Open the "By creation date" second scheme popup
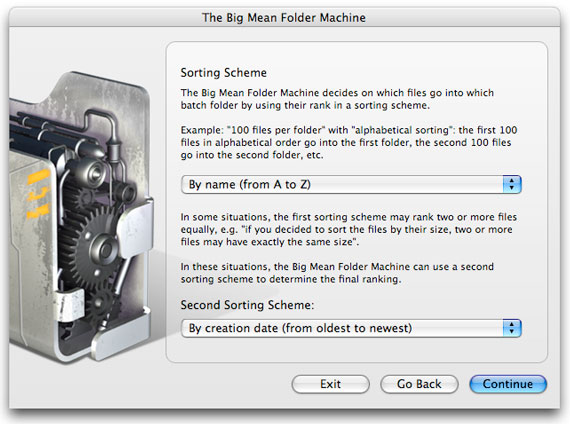Screen dimensions: 570x424 (x=351, y=328)
